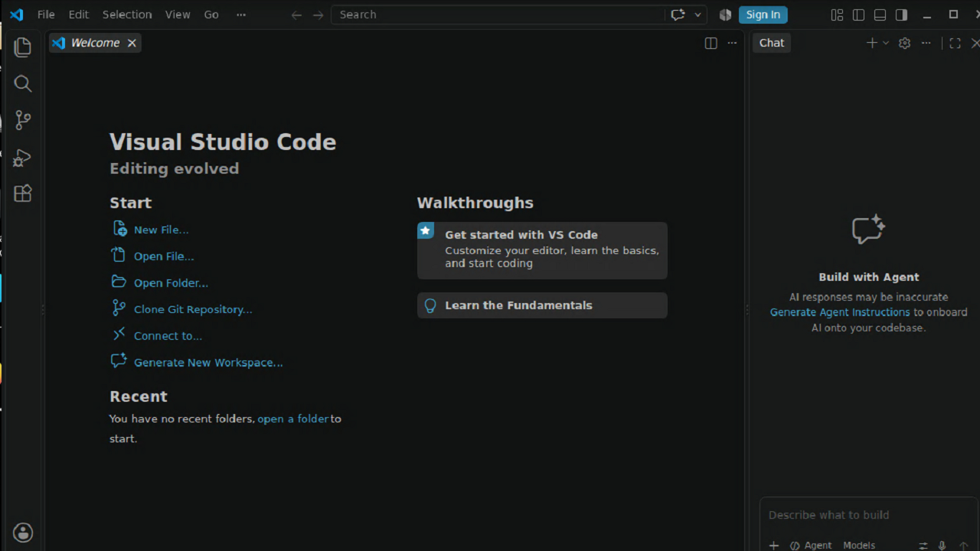Click the lightbulb icon on Learn the Fundamentals
The width and height of the screenshot is (980, 551).
[x=430, y=305]
